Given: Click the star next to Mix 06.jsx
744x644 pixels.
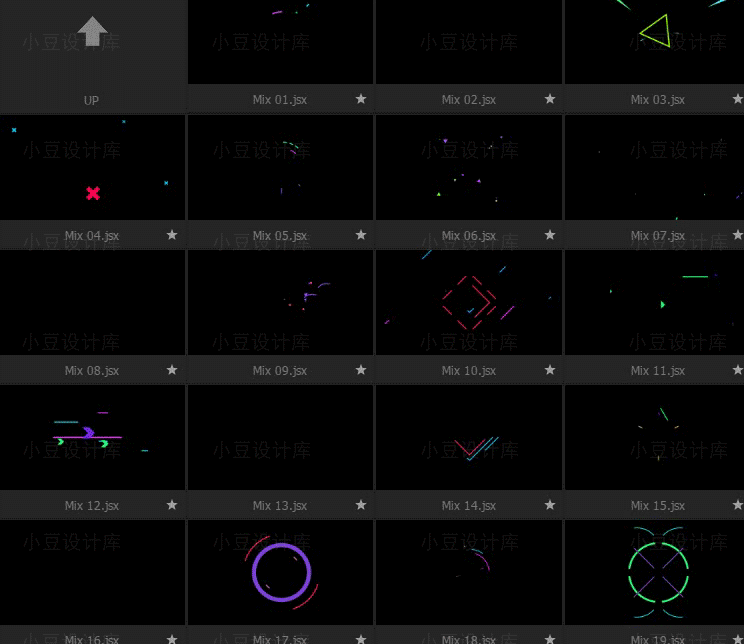Looking at the screenshot, I should click(549, 234).
